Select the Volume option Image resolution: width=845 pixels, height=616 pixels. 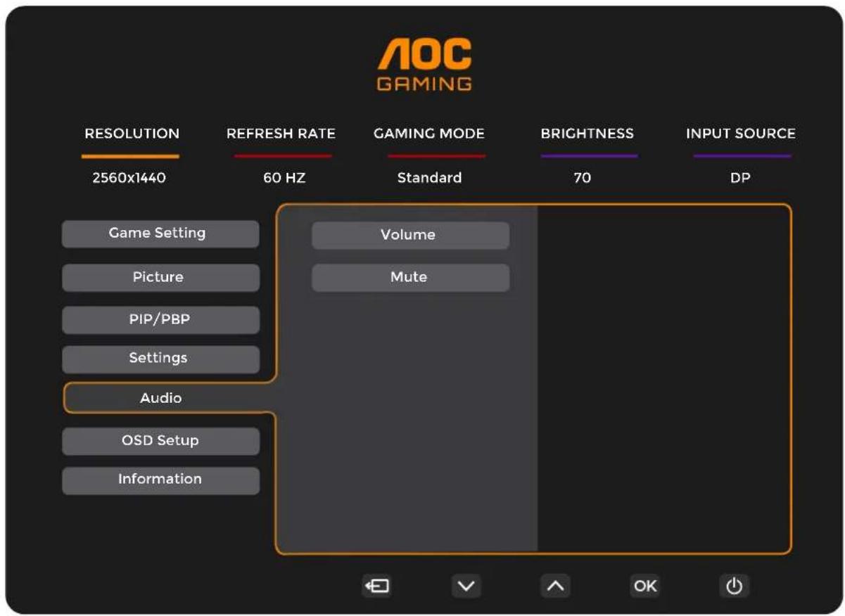pyautogui.click(x=410, y=235)
